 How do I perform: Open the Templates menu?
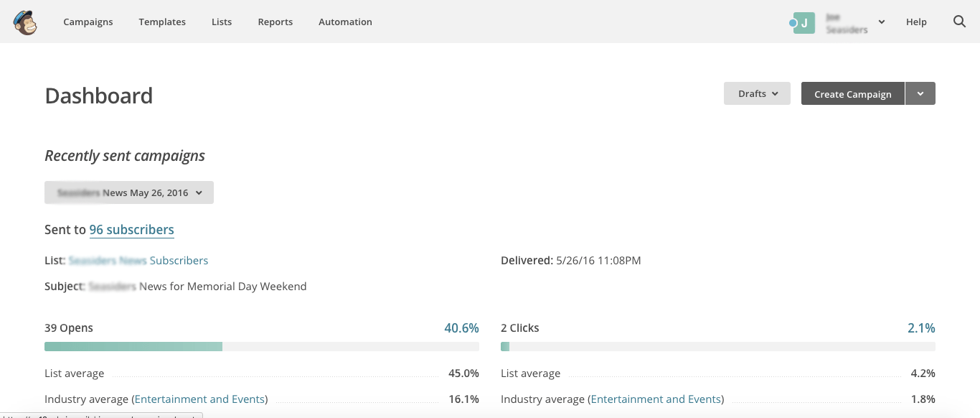(162, 22)
